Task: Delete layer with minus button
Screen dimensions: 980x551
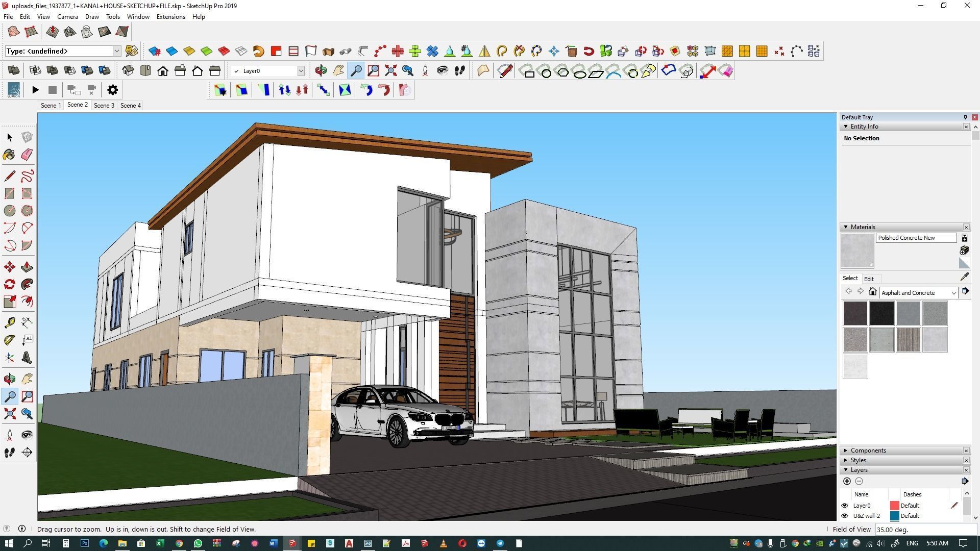Action: click(859, 481)
